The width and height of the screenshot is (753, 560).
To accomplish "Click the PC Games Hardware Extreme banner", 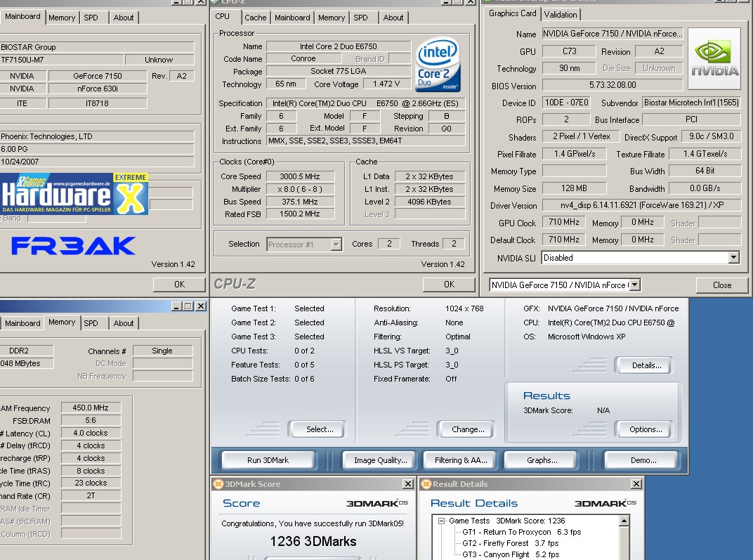I will (74, 193).
